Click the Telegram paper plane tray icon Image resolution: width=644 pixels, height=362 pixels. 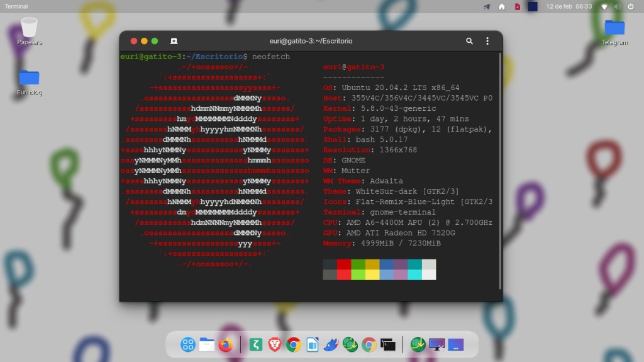487,6
